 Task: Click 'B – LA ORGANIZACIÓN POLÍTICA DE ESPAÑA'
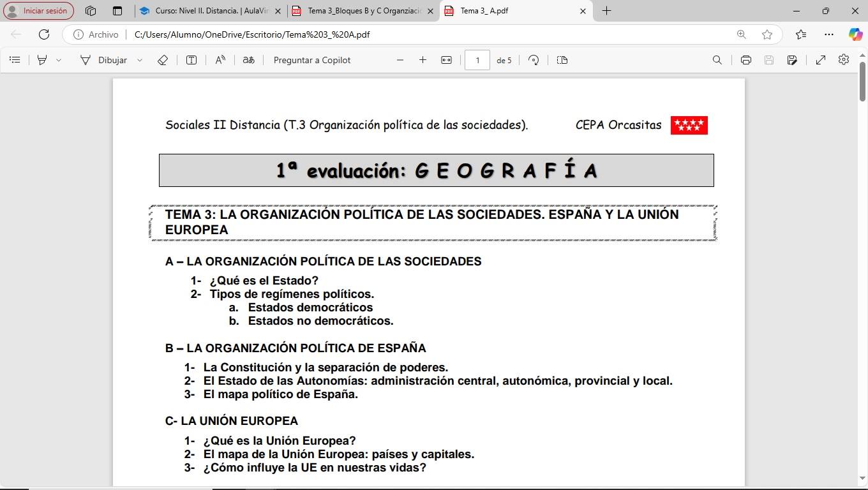(x=296, y=348)
